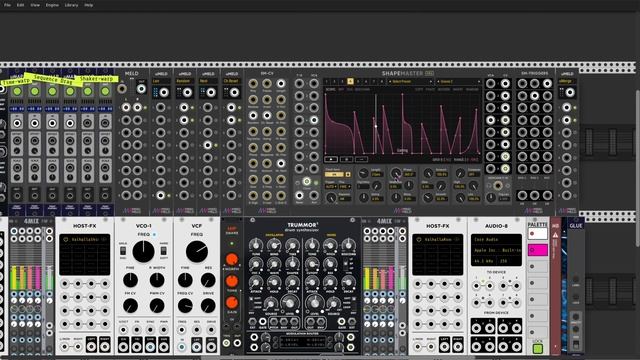This screenshot has width=640, height=360.
Task: Click Trummor oscillator TIME knob
Action: [292, 245]
